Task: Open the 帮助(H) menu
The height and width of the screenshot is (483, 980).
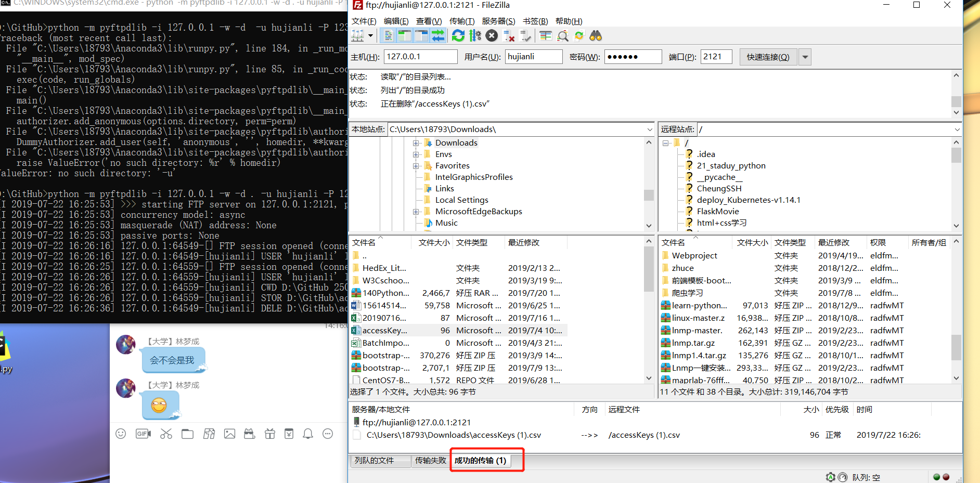Action: click(x=569, y=21)
